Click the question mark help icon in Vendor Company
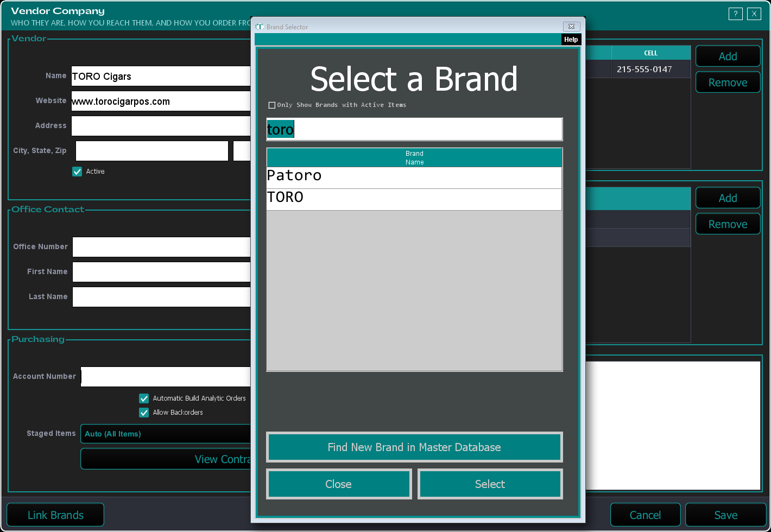The height and width of the screenshot is (532, 771). [735, 14]
